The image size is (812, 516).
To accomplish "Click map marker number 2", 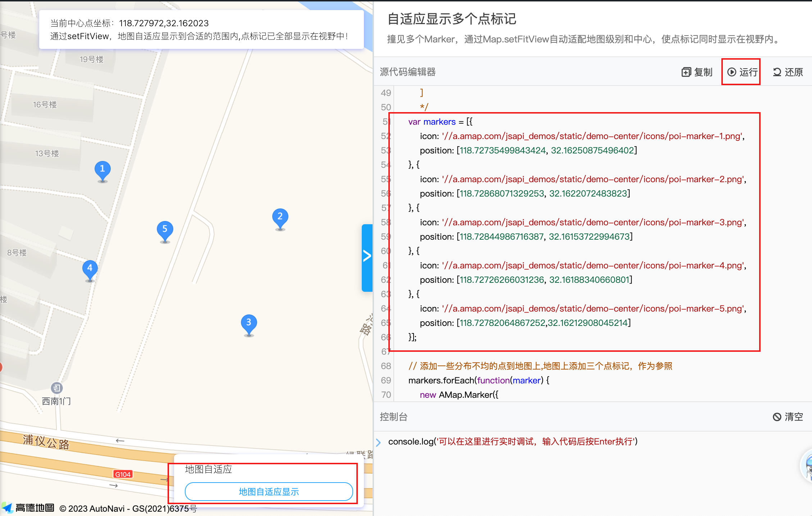I will (280, 217).
